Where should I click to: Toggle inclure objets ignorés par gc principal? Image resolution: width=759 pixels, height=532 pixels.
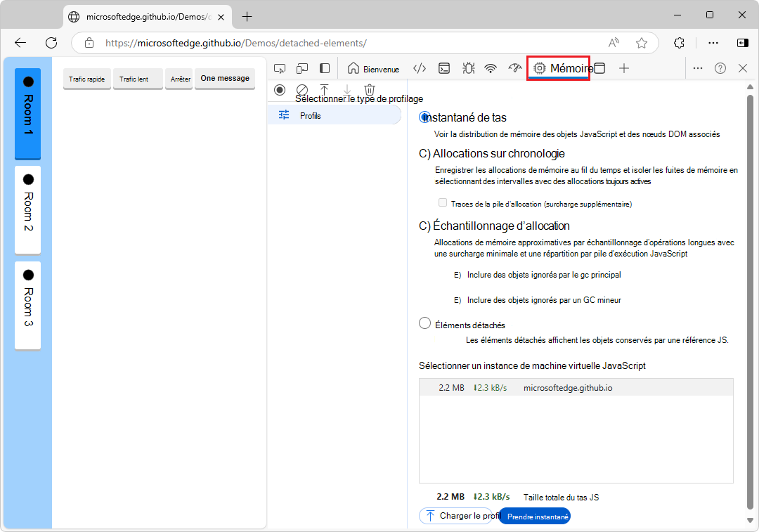[458, 275]
